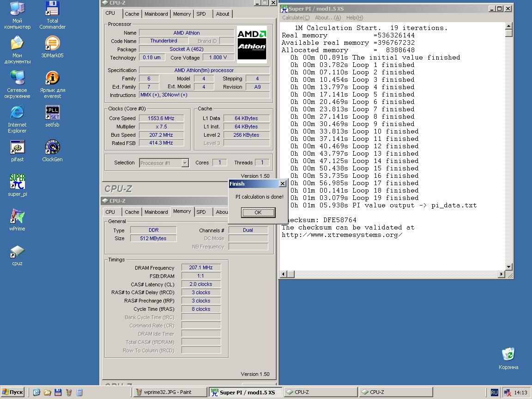Screen dimensions: 532x399
Task: Click the floppy disk quick launch icon
Action: pos(58,392)
